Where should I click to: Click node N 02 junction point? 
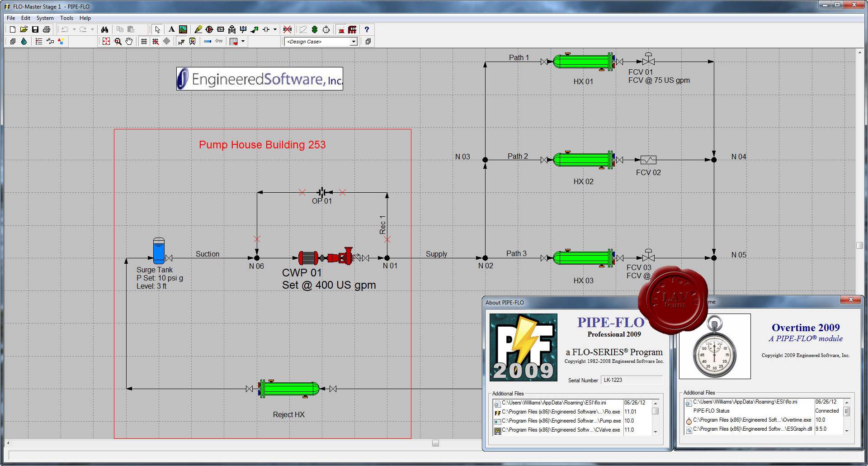485,258
